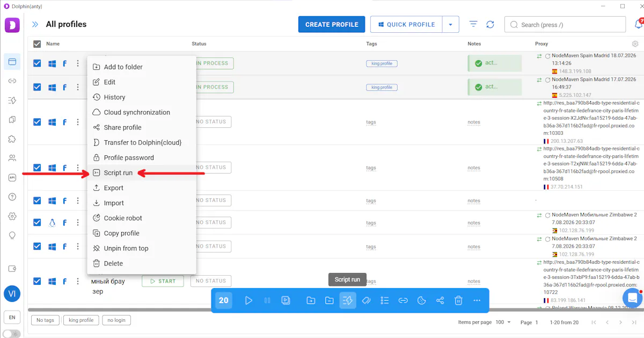Filter by the no login chip
This screenshot has width=644, height=338.
click(116, 320)
